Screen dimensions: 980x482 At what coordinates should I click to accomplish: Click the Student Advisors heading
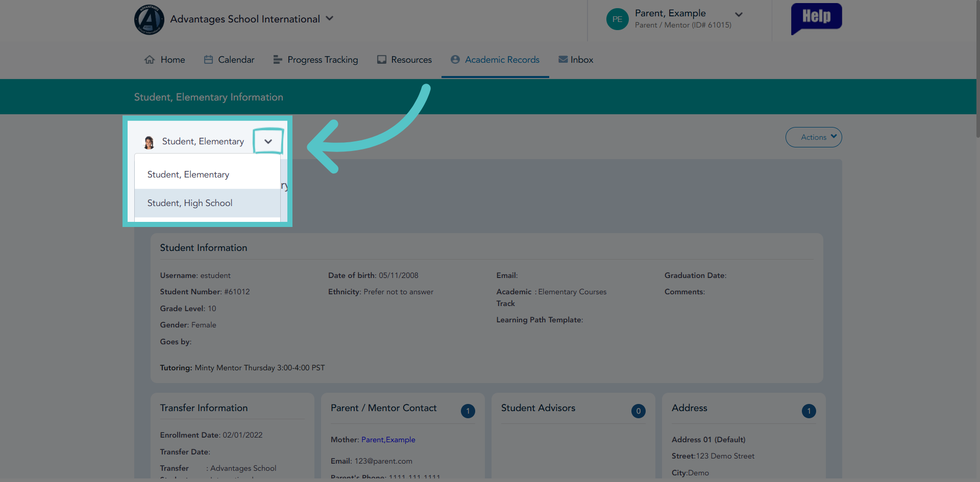pyautogui.click(x=538, y=408)
